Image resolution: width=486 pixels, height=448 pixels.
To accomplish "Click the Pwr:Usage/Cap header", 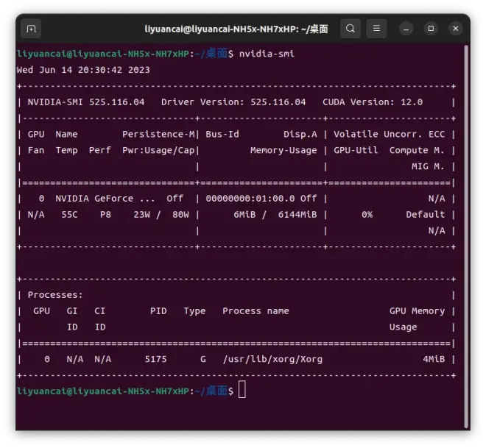I will click(x=158, y=151).
